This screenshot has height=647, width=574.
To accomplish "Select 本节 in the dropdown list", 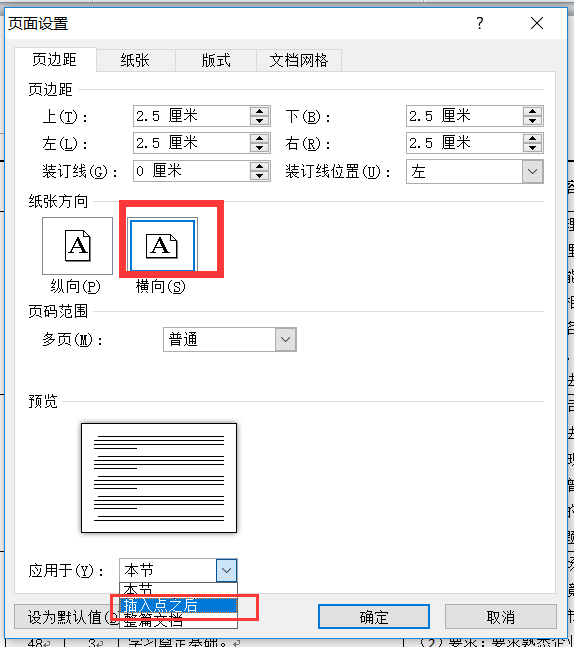I will point(178,590).
